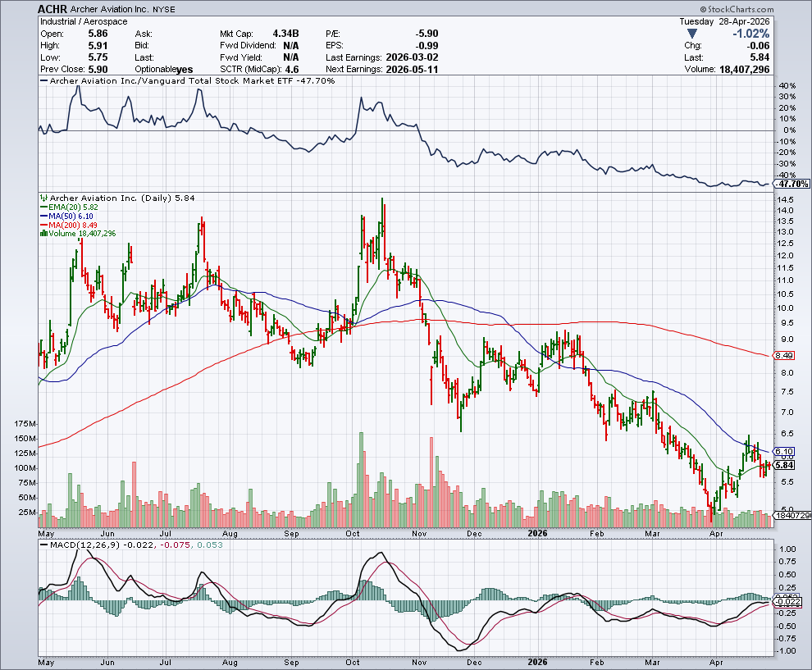Click the Last price 5.84 in header

tap(760, 57)
